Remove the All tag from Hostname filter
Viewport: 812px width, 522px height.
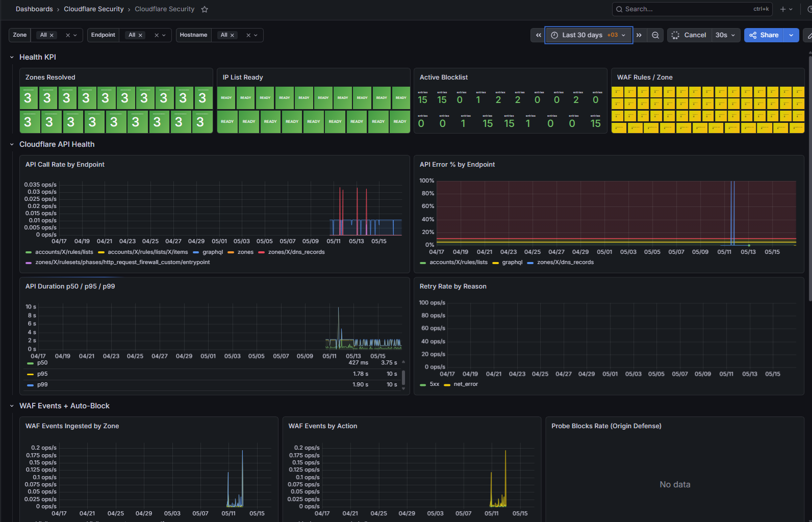(232, 35)
